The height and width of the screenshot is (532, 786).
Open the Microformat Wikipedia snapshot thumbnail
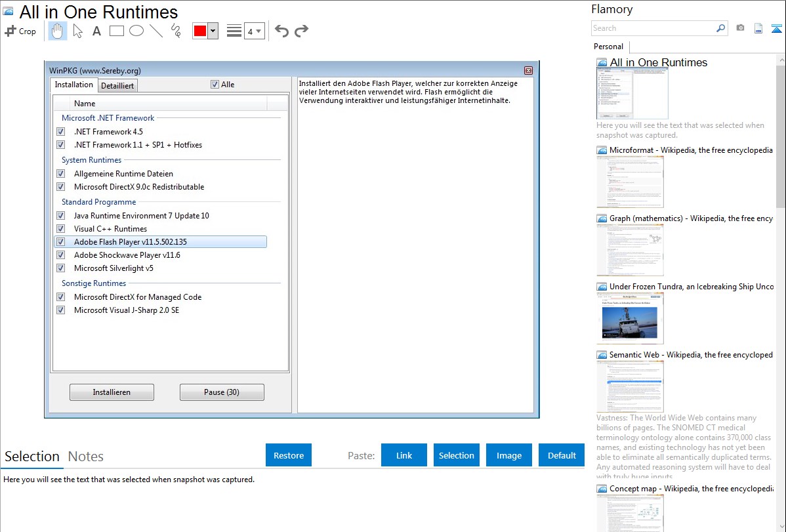[630, 182]
